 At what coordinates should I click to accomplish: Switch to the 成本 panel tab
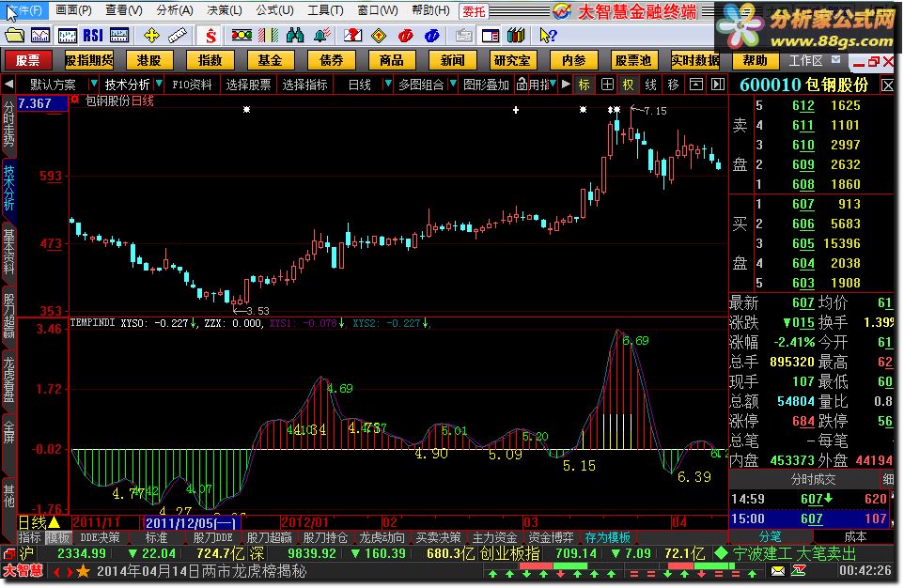tap(855, 536)
